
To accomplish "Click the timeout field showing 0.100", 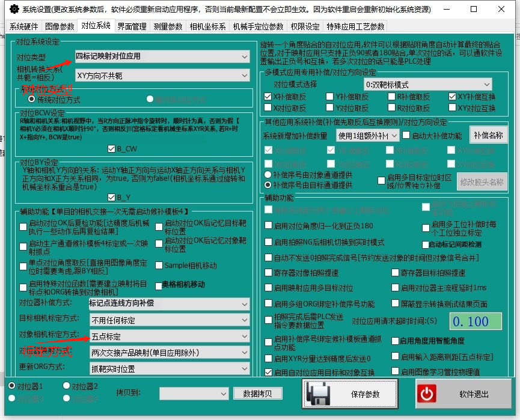I will pos(475,321).
